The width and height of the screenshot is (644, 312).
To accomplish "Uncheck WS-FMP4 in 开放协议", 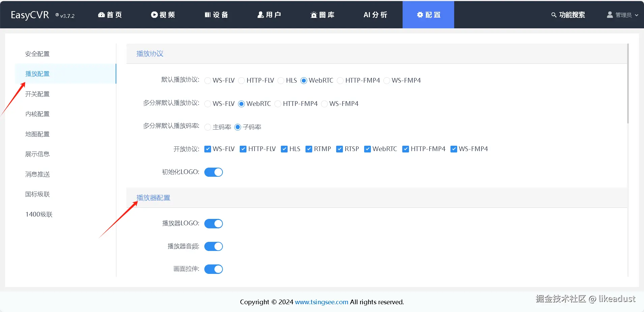I will coord(454,149).
